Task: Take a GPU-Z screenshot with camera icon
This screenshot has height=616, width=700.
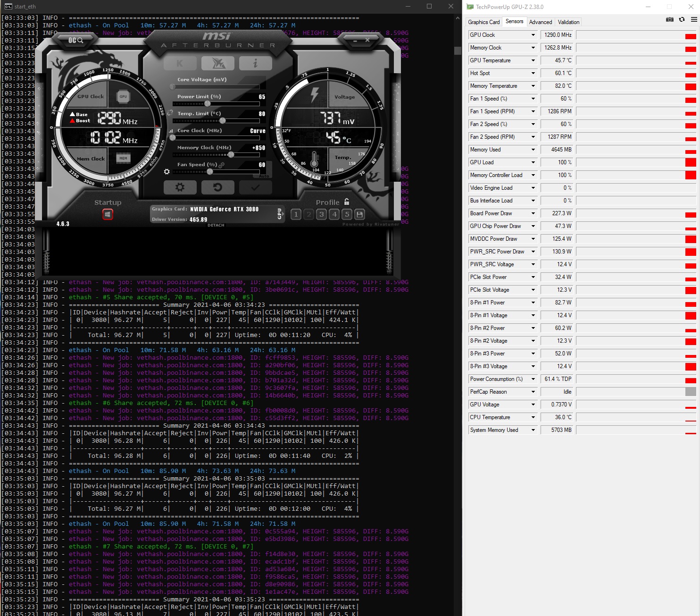Action: click(670, 19)
